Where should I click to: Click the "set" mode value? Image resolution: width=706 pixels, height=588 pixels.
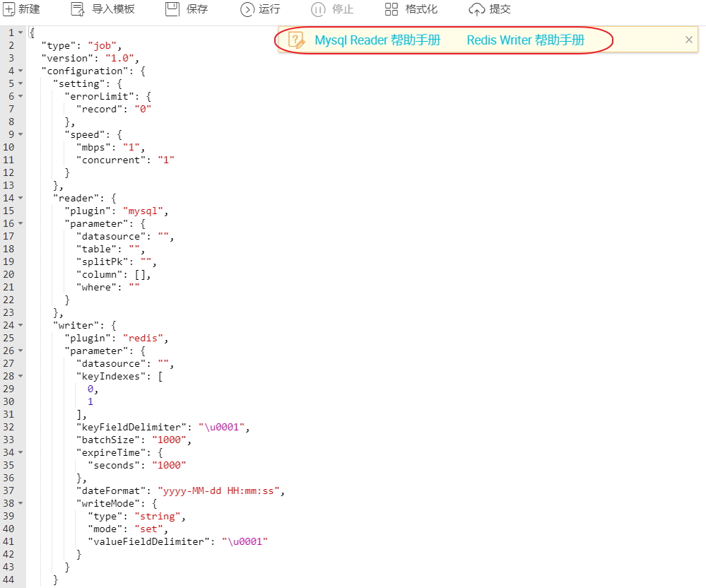(149, 529)
